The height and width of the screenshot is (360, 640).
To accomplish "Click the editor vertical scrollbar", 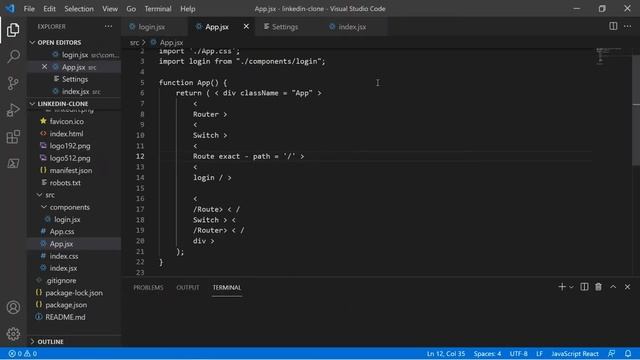I will 636,110.
